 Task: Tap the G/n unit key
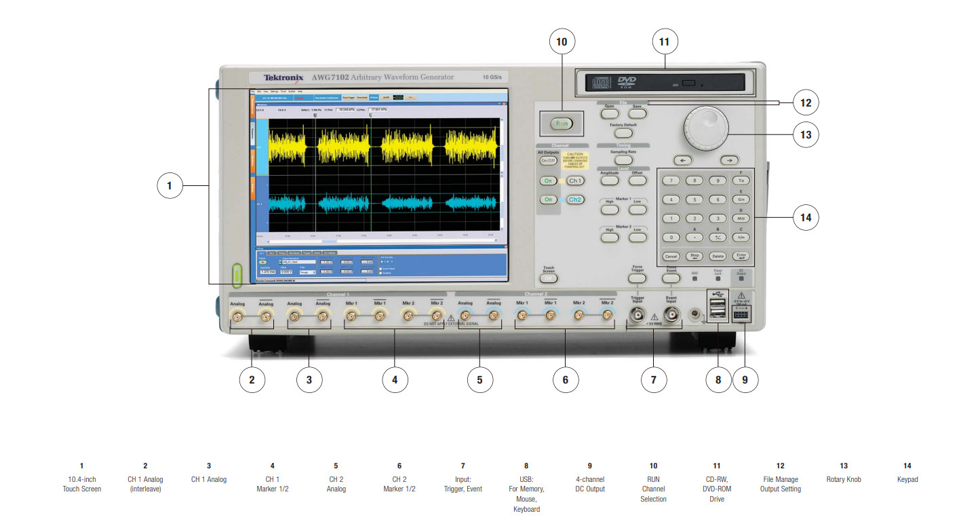click(x=741, y=200)
